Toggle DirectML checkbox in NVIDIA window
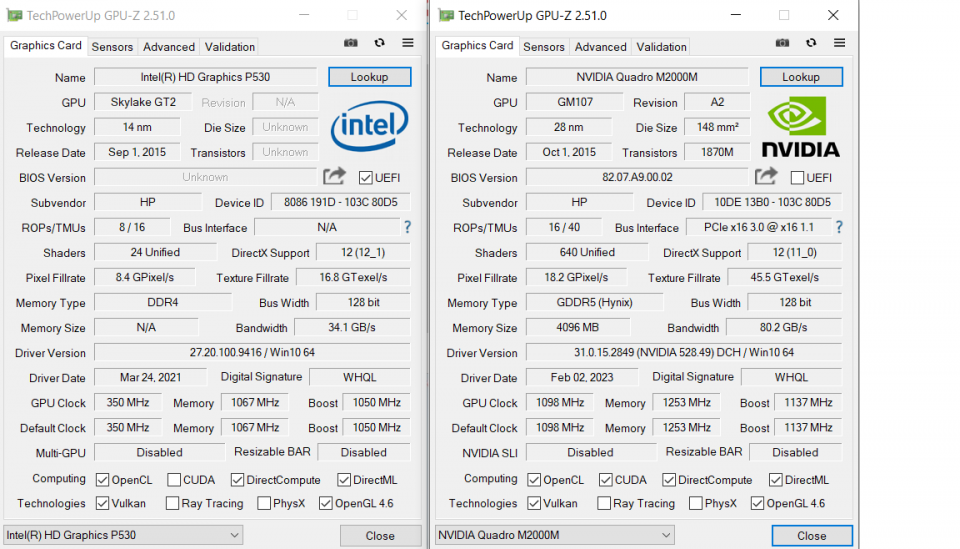 (776, 480)
